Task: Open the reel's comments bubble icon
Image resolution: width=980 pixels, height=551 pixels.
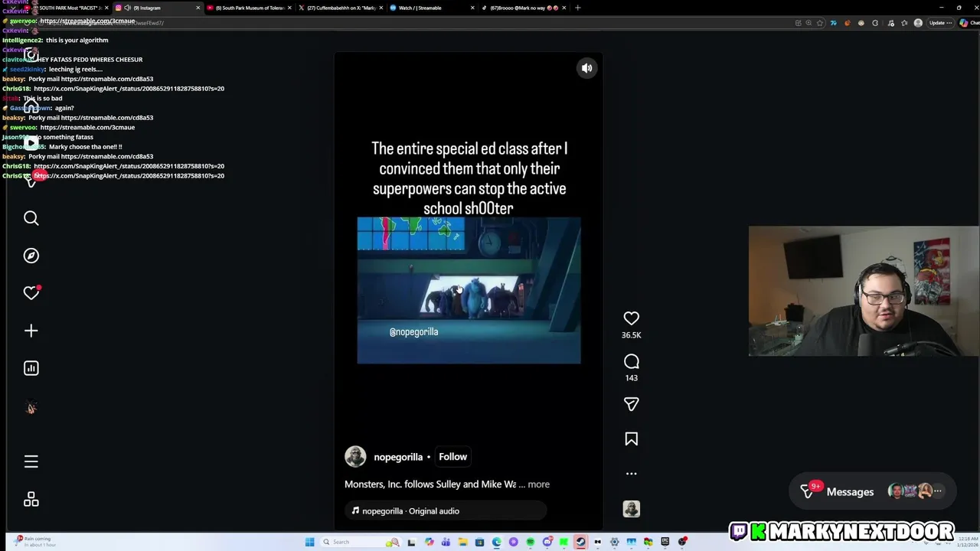Action: 631,361
